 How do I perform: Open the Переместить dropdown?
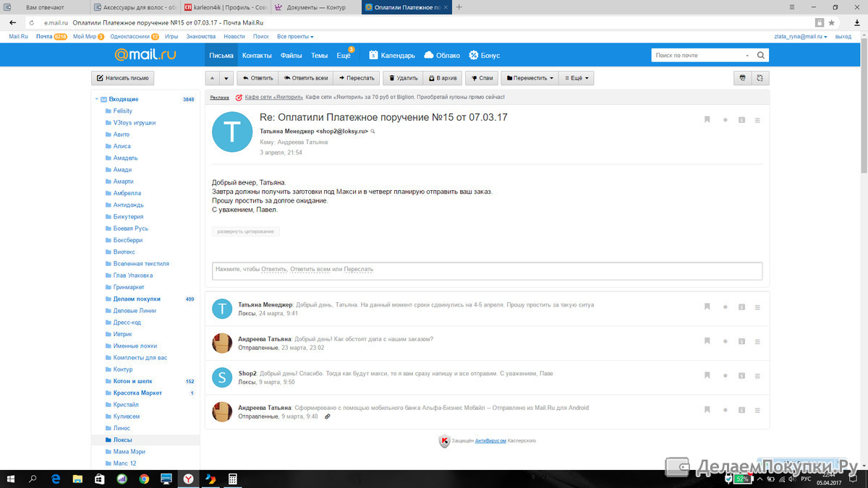(x=529, y=78)
